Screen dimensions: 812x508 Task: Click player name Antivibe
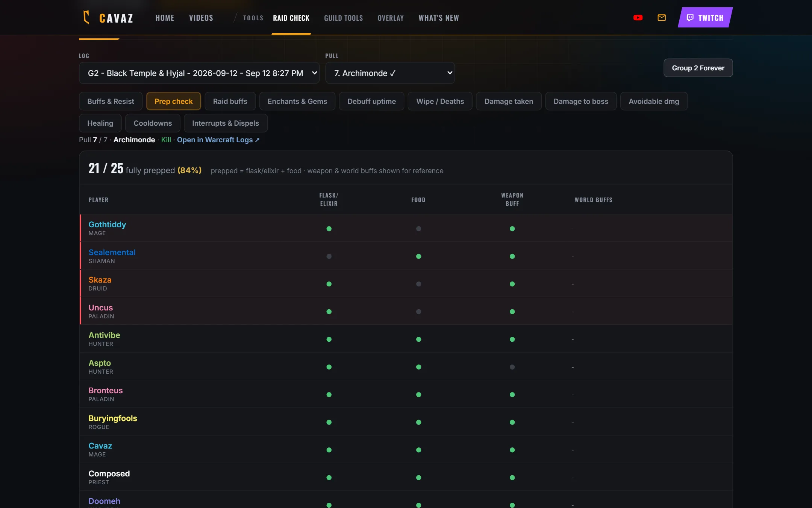tap(105, 335)
